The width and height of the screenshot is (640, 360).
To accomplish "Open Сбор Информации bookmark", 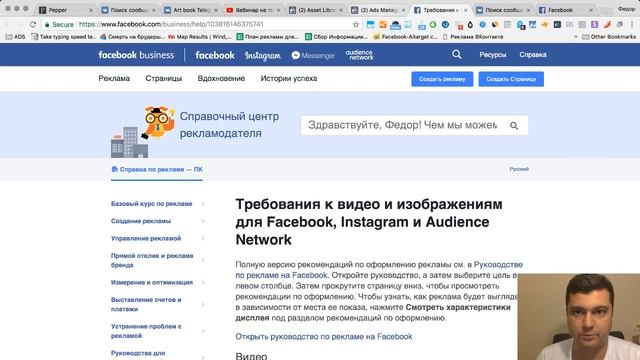I will point(336,37).
